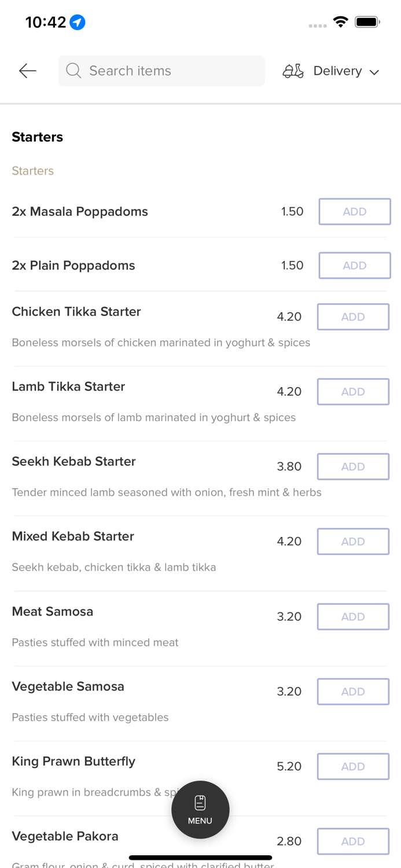Add Vegetable Samosa to the order
The image size is (401, 868).
[353, 692]
